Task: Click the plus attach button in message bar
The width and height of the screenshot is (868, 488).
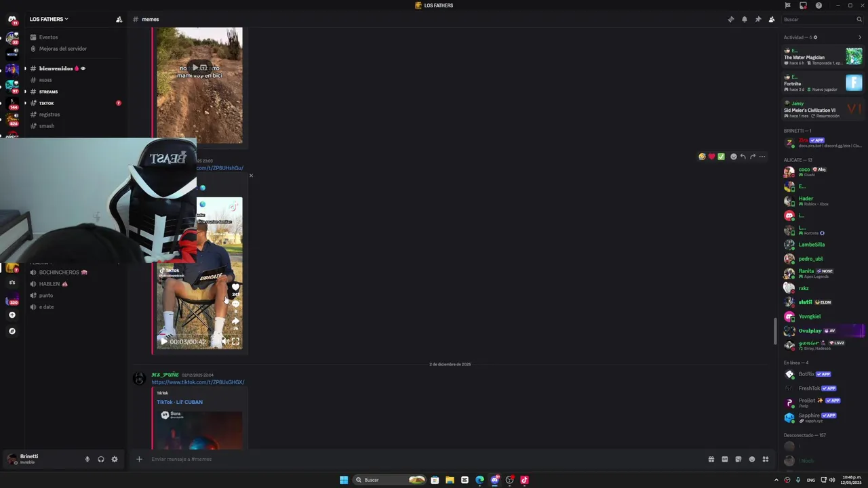Action: click(139, 459)
